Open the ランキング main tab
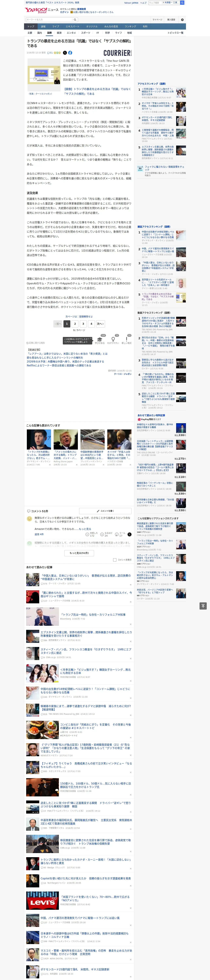This screenshot has height=980, width=210. click(130, 27)
